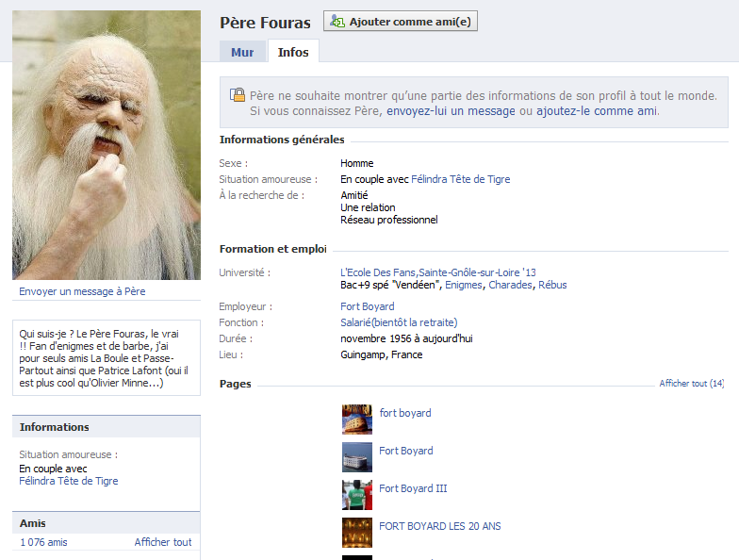Open the Fort Boyard sea fort thumbnail
Screen dimensions: 739x560
click(x=356, y=457)
